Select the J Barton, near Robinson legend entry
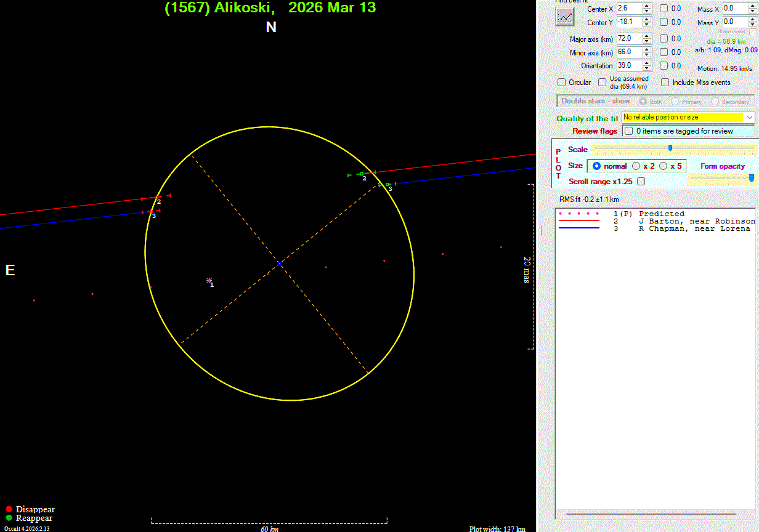 [x=697, y=221]
